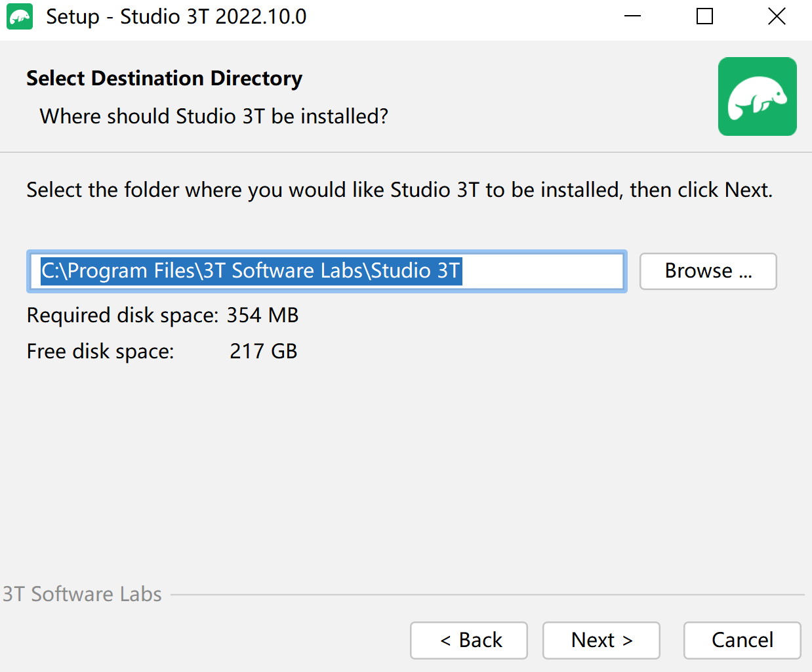Click the Free disk space label
Image resolution: width=812 pixels, height=672 pixels.
pos(100,352)
